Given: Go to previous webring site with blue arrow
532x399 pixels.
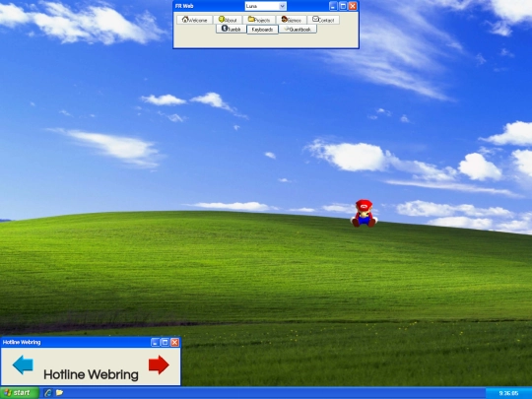Looking at the screenshot, I should (x=23, y=365).
